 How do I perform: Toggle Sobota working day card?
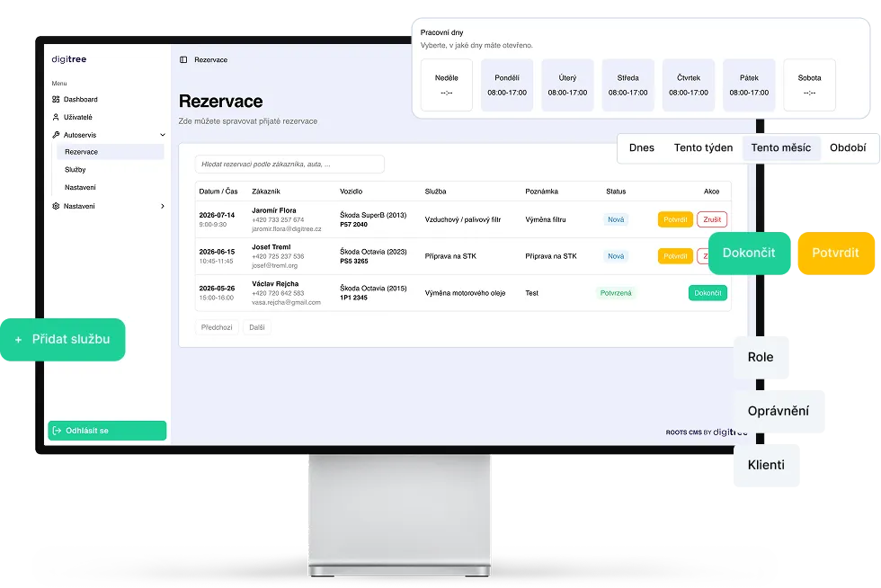[809, 85]
